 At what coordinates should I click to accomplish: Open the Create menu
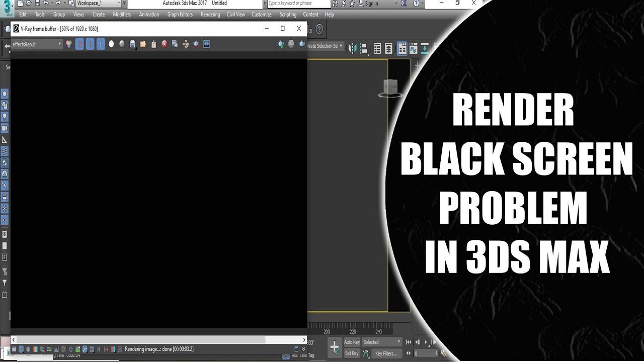[x=99, y=15]
